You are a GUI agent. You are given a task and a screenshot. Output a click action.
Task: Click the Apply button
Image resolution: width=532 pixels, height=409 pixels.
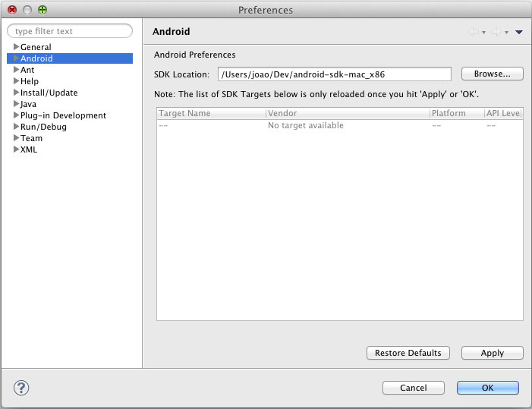click(x=492, y=353)
